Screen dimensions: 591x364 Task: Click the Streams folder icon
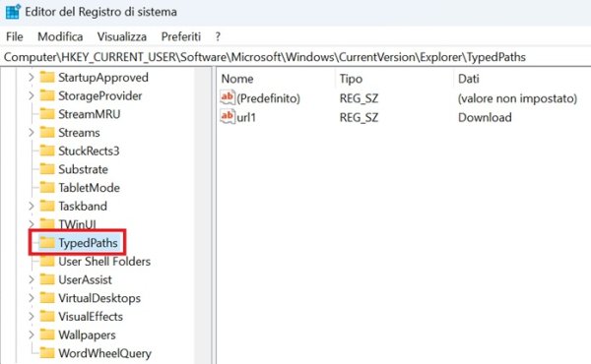pyautogui.click(x=47, y=133)
